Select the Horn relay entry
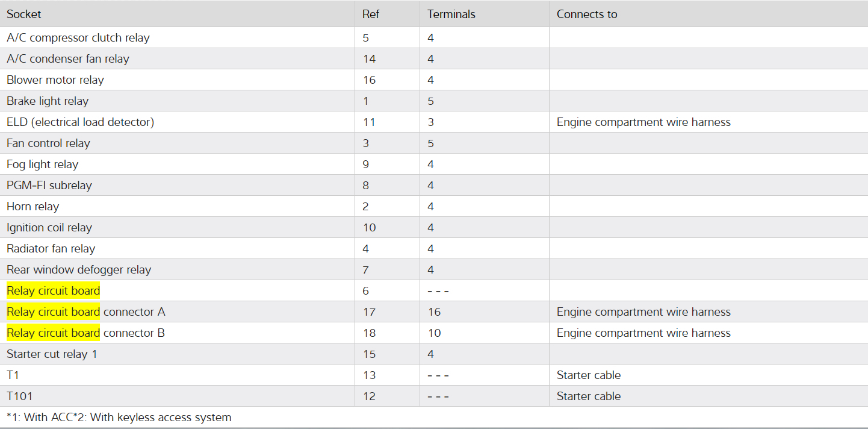The width and height of the screenshot is (868, 429). click(33, 206)
